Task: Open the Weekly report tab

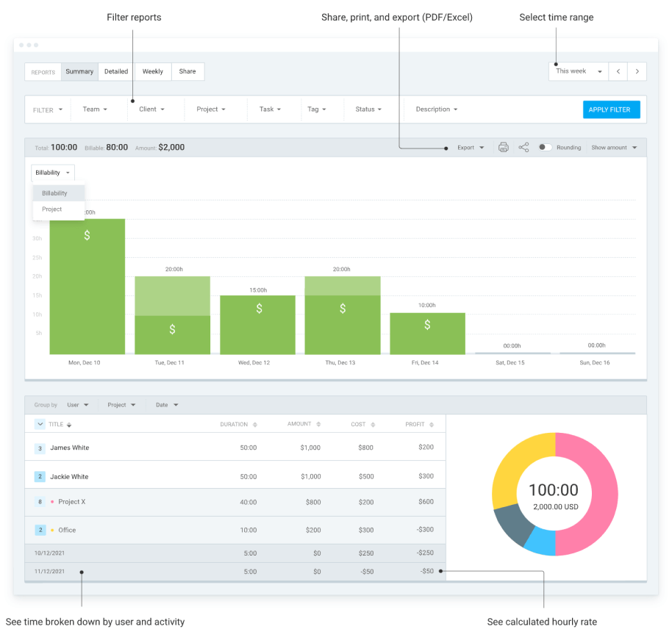Action: coord(153,71)
